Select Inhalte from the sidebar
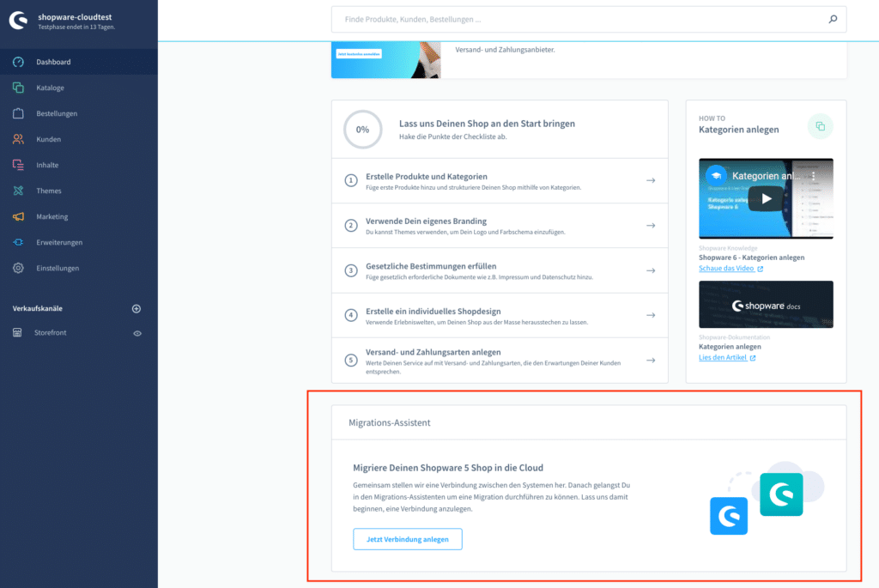879x588 pixels. [x=79, y=165]
